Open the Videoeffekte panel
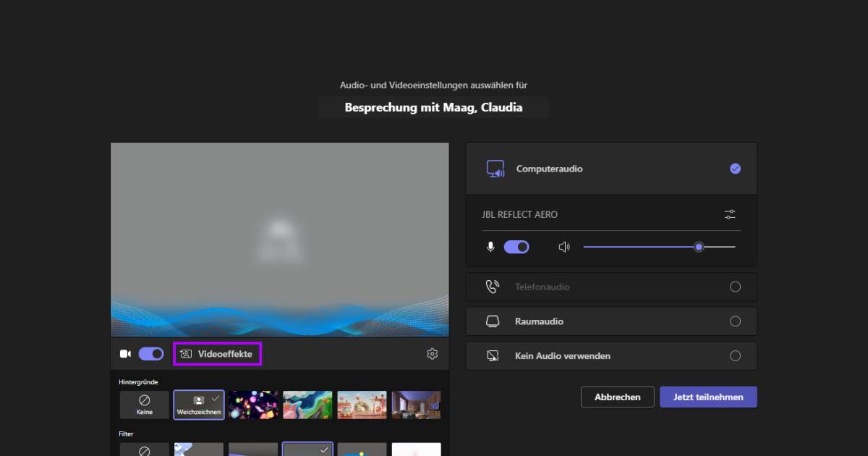 217,353
